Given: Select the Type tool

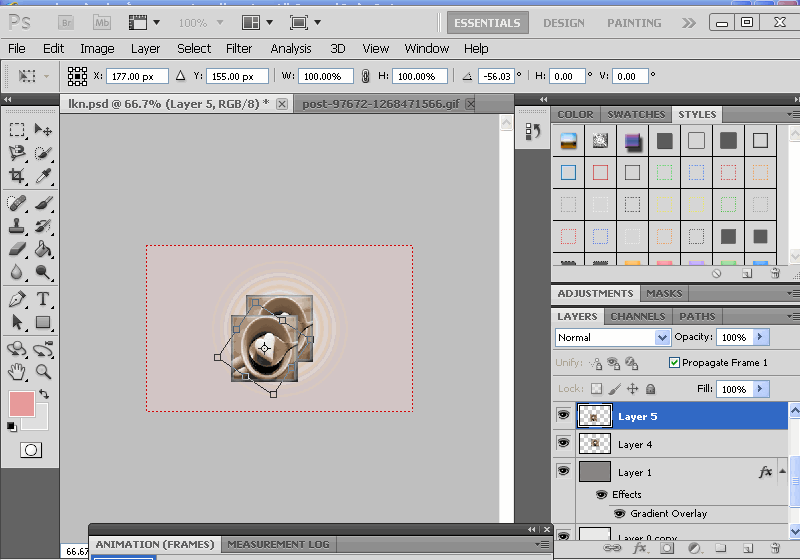Looking at the screenshot, I should tap(43, 299).
